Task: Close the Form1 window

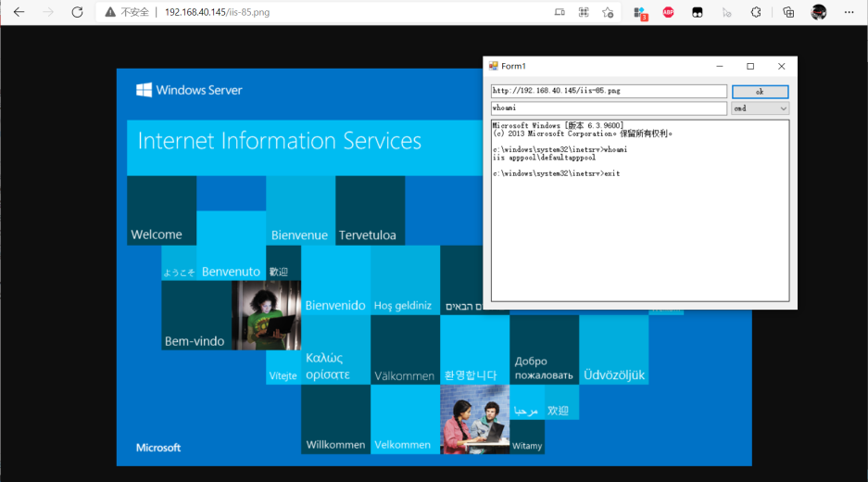Action: coord(782,66)
